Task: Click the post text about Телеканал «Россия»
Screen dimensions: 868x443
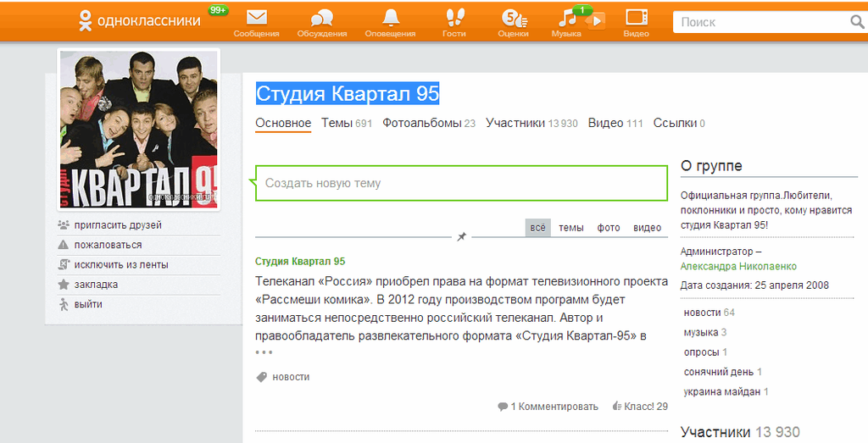Action: [461, 308]
